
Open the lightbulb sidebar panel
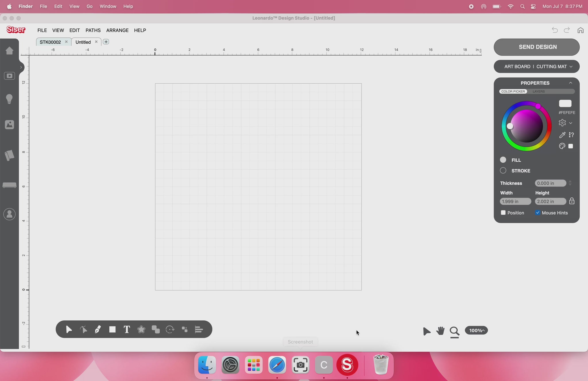pos(9,99)
